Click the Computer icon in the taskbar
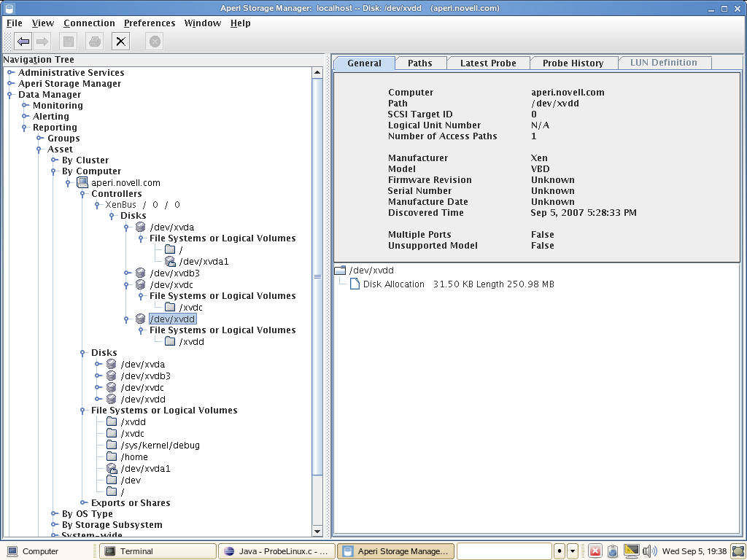This screenshot has height=560, width=747. [x=12, y=551]
